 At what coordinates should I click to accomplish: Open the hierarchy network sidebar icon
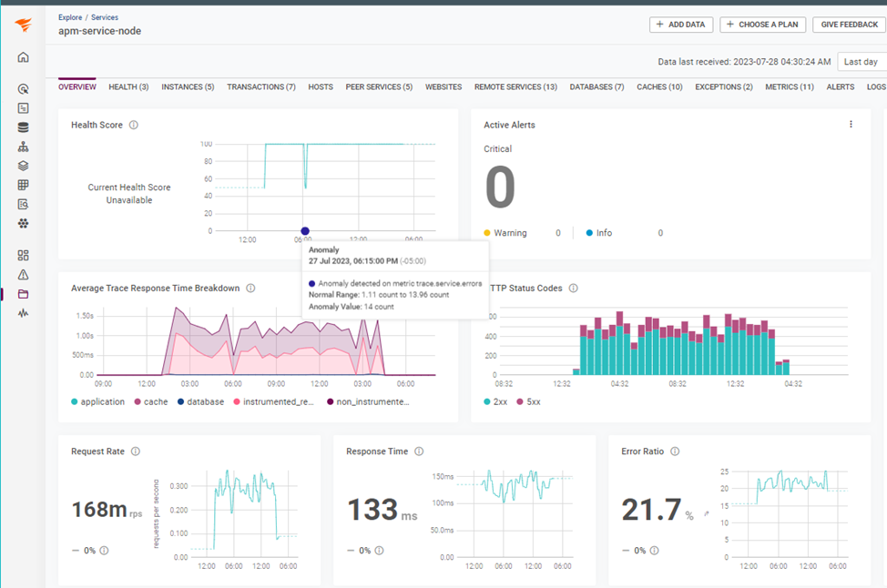click(x=23, y=147)
